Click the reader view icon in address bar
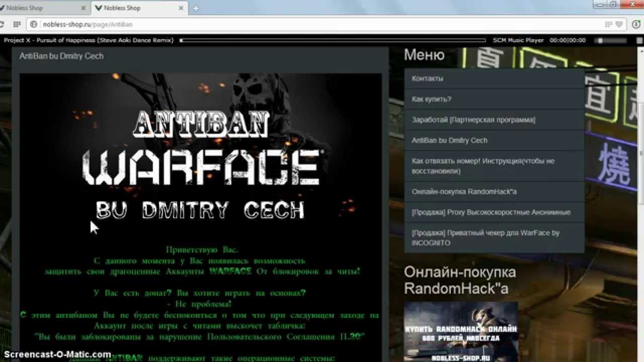 (x=609, y=24)
